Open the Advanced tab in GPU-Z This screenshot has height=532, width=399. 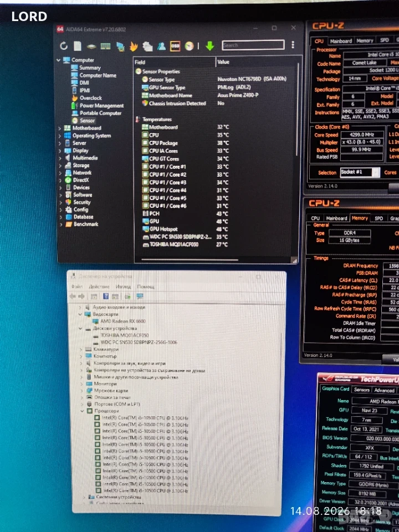click(x=385, y=390)
